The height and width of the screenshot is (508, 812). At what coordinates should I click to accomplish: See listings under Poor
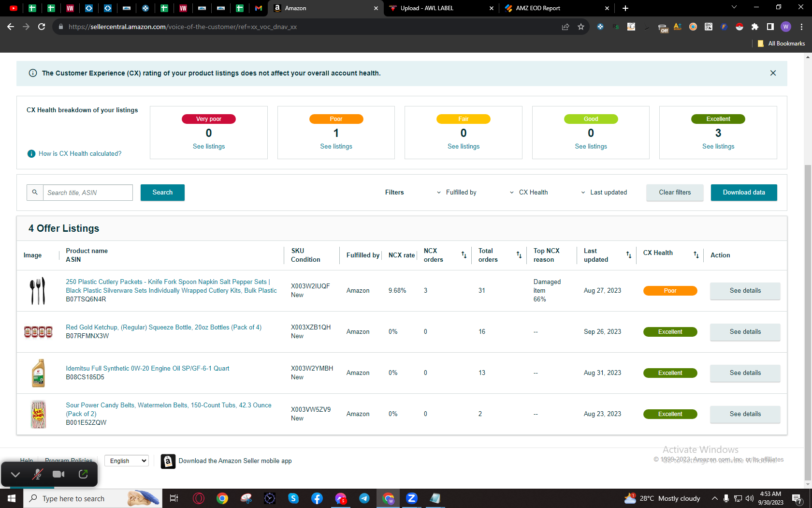(x=336, y=147)
